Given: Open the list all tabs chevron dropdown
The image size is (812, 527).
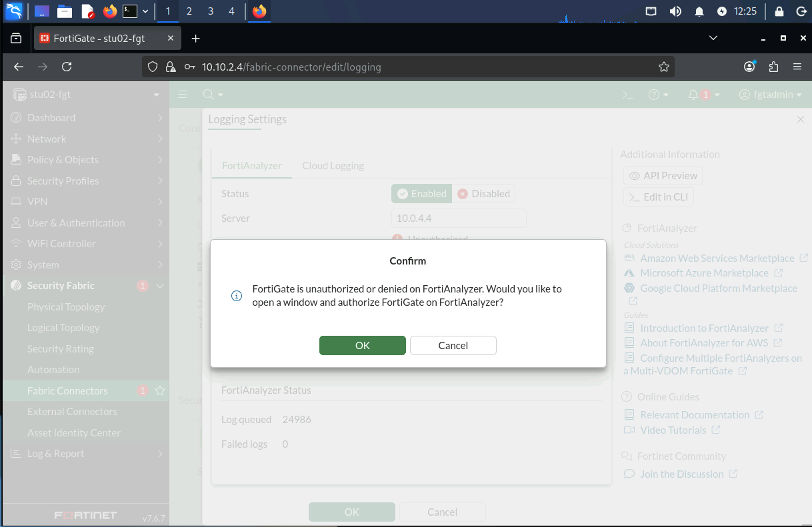Looking at the screenshot, I should click(713, 39).
